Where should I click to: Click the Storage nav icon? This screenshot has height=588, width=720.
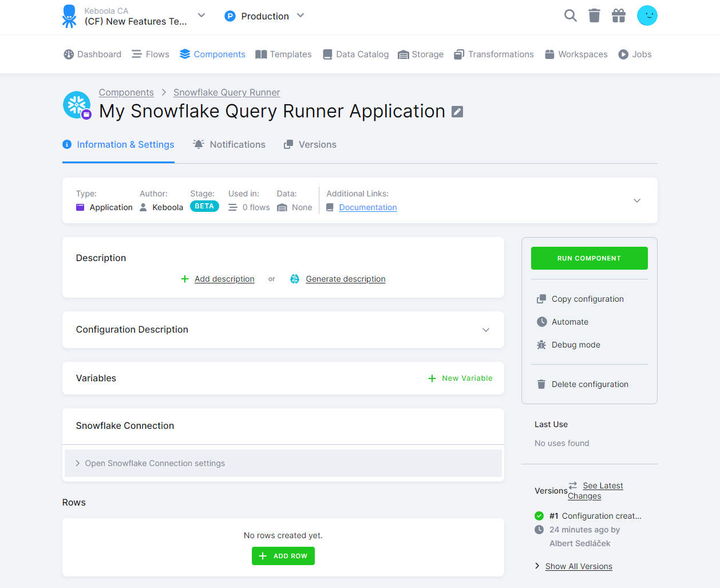point(403,54)
